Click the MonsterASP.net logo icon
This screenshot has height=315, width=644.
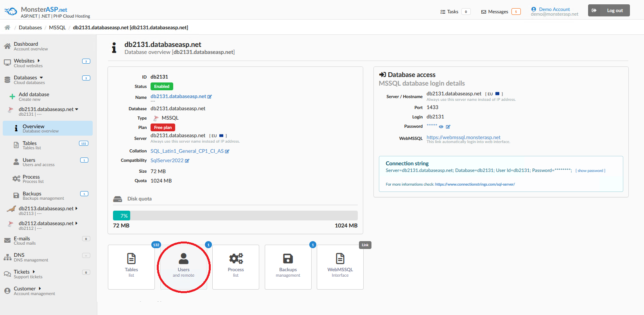click(11, 11)
